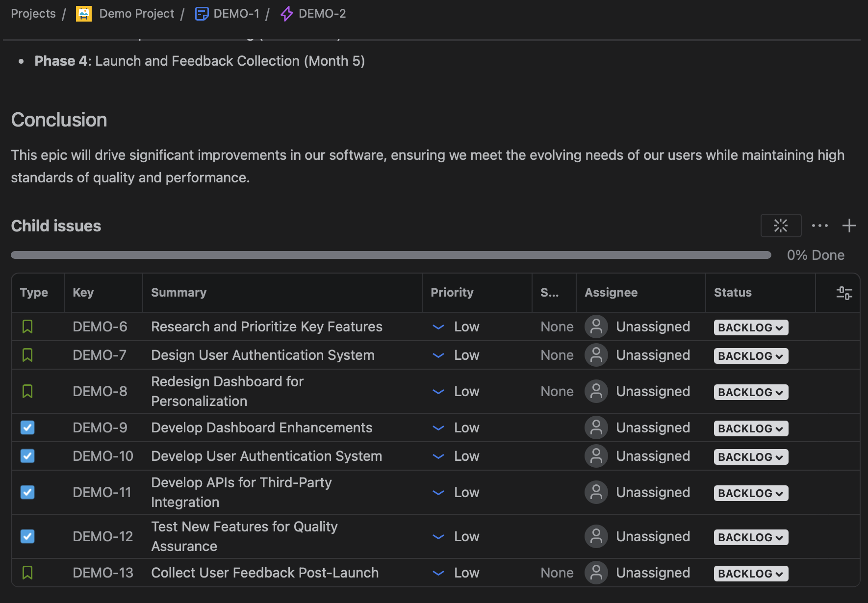Click the Demo Project avatar icon

84,14
